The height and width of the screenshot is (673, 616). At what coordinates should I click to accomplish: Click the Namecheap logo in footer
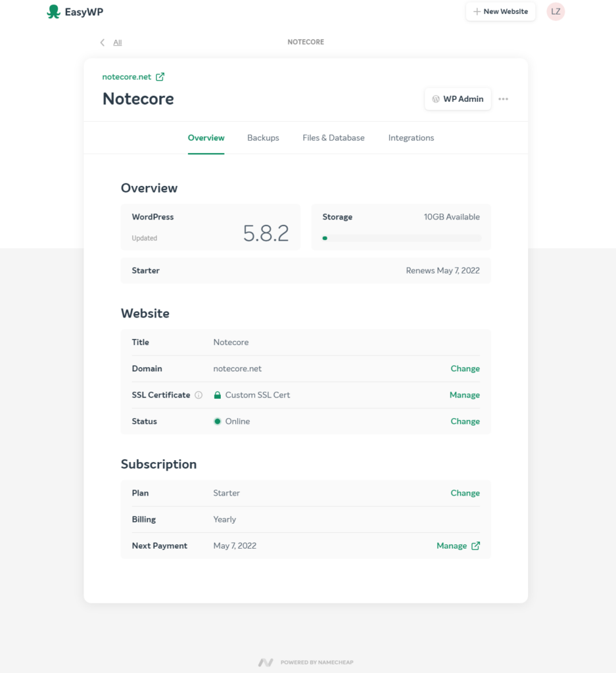(266, 662)
